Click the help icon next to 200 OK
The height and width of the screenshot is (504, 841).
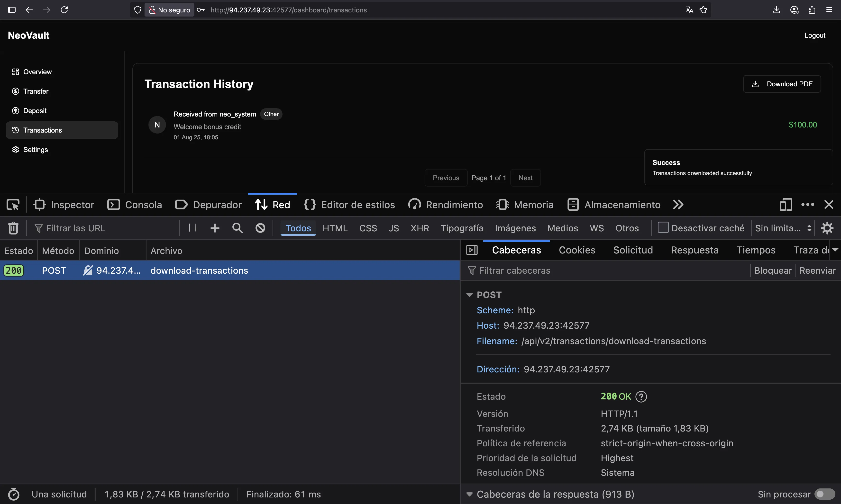[x=641, y=397]
